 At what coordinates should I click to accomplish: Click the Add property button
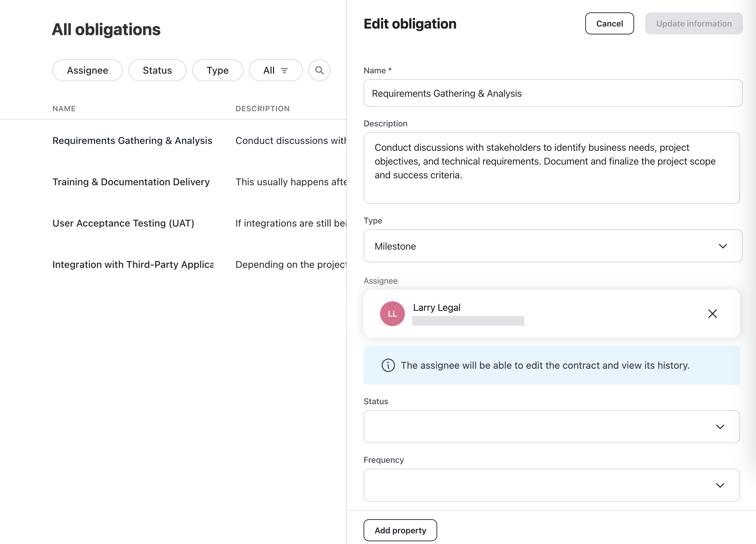coord(400,530)
